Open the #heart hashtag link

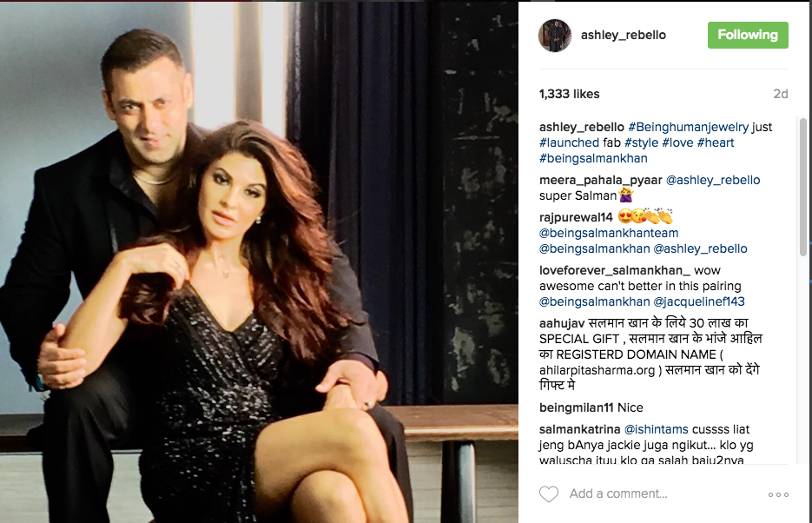[716, 142]
